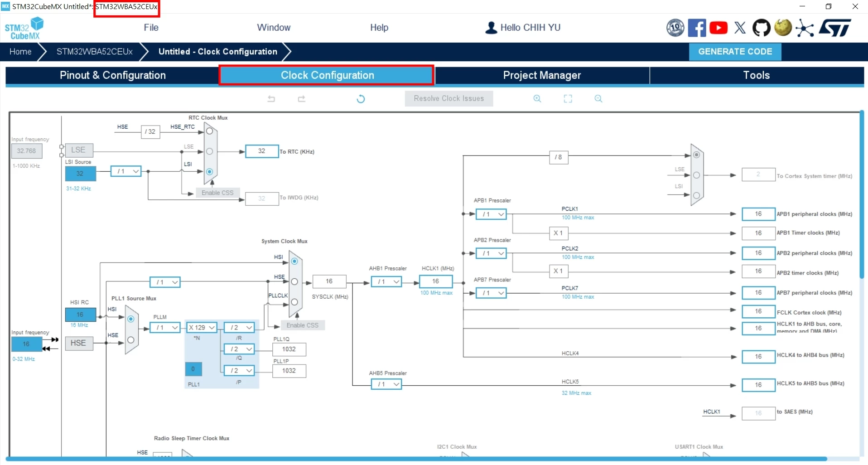Select LSI for Cortex System timer mux
Screen dimensions: 868x465
[x=697, y=196]
